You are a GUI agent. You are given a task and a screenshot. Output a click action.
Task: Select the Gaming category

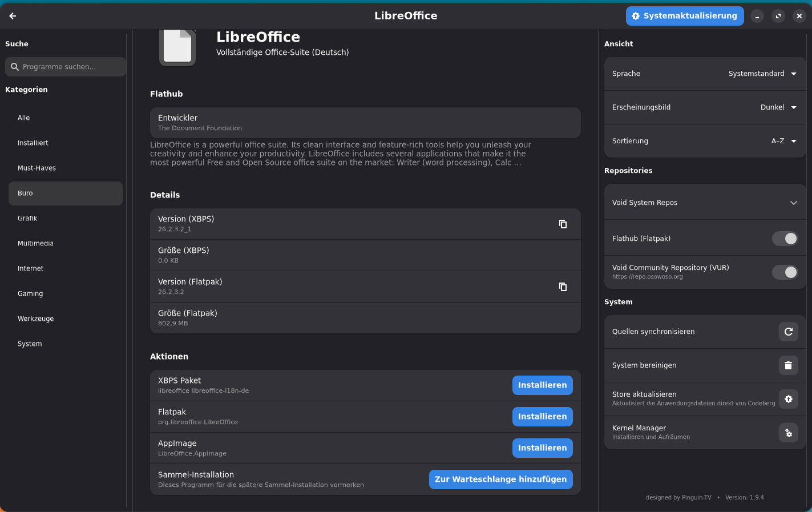click(66, 294)
